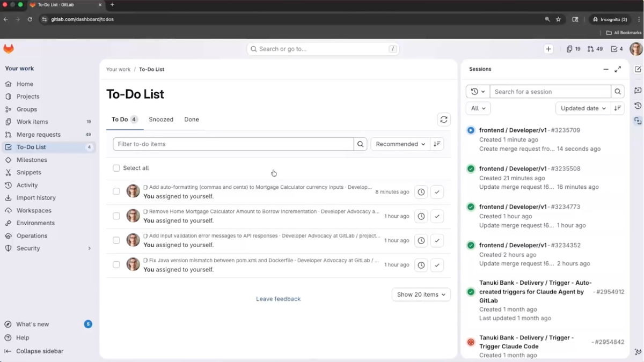This screenshot has width=644, height=362.
Task: Open assigned issues counter showing 19
Action: pos(574,49)
